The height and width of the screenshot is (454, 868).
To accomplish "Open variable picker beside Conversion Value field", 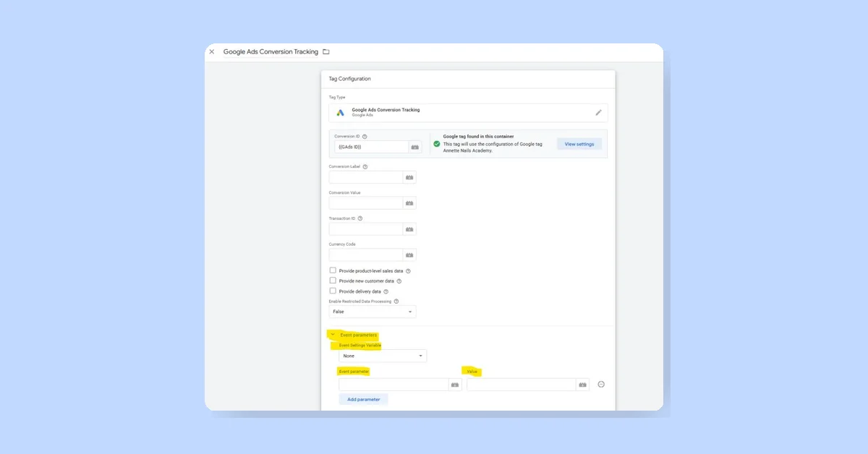I will (409, 203).
